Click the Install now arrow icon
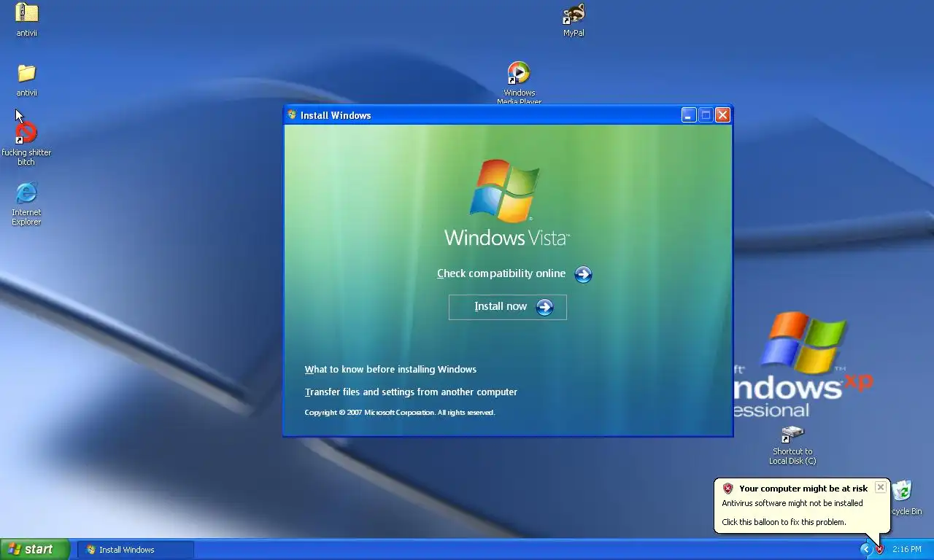The width and height of the screenshot is (934, 560). coord(544,307)
